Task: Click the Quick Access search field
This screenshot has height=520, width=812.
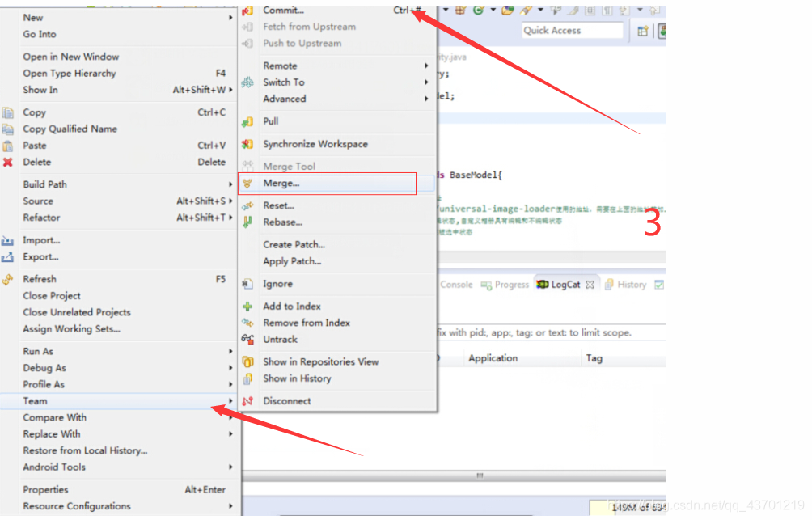Action: [573, 31]
